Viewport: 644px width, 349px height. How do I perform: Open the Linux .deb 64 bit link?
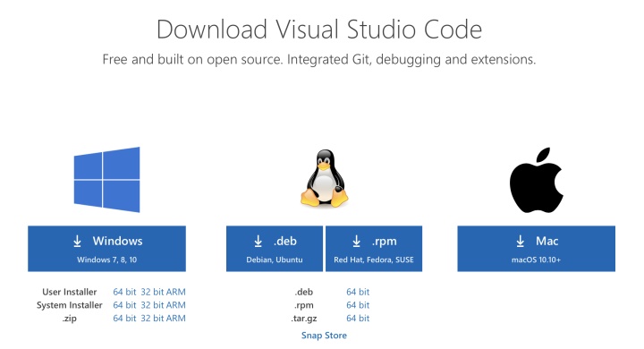358,292
